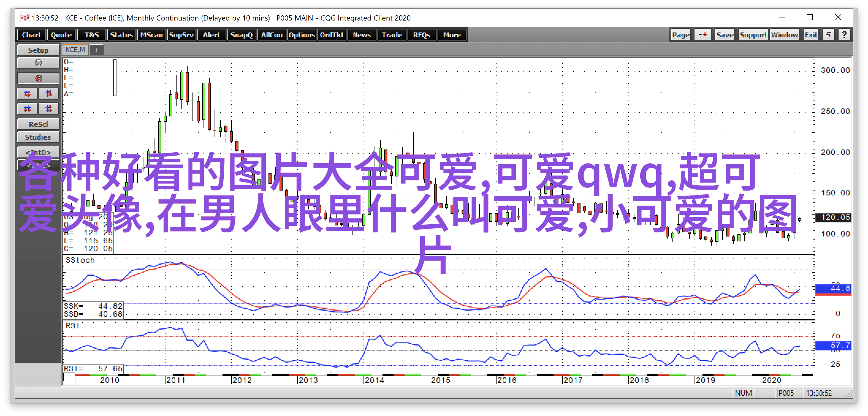
Task: Open the Window menu button
Action: pyautogui.click(x=784, y=35)
